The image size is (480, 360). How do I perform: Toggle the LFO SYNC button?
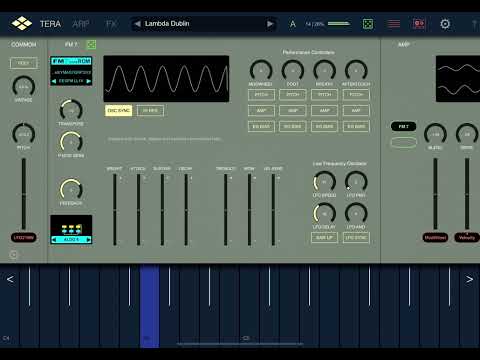(356, 238)
